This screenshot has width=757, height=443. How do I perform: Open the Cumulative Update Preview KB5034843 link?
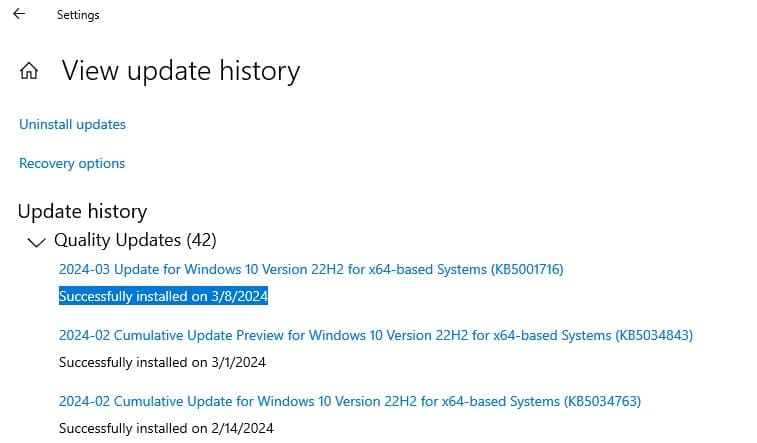click(375, 335)
